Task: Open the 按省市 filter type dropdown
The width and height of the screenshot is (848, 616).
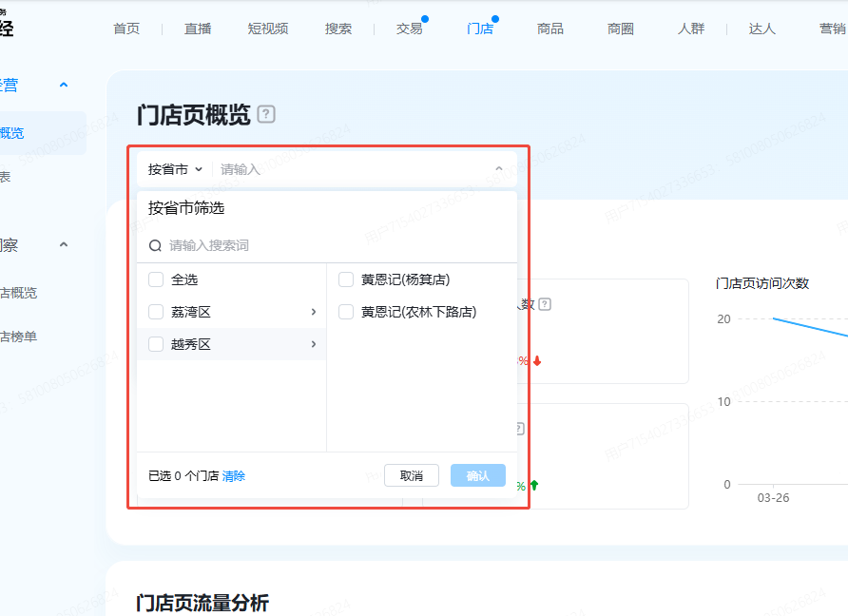Action: (175, 169)
